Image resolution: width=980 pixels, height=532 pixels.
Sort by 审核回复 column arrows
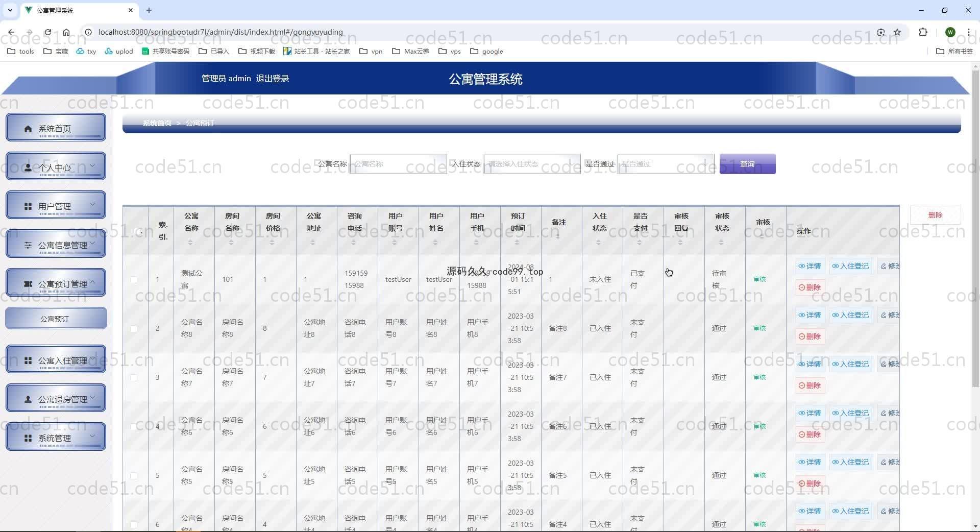coord(680,243)
